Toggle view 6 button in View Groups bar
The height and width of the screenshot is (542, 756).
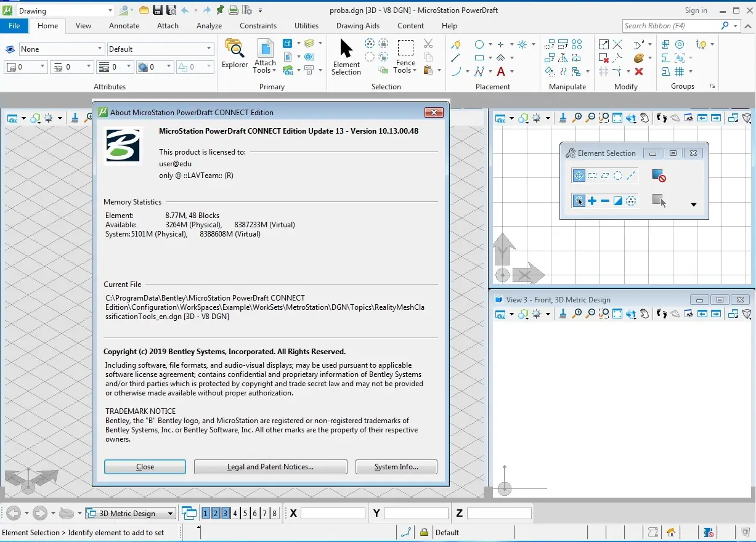[255, 513]
